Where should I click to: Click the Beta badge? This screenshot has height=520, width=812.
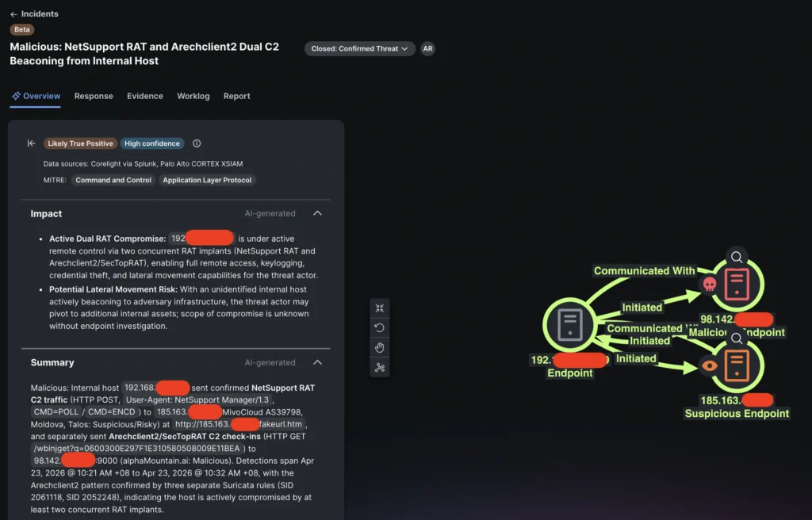(21, 29)
